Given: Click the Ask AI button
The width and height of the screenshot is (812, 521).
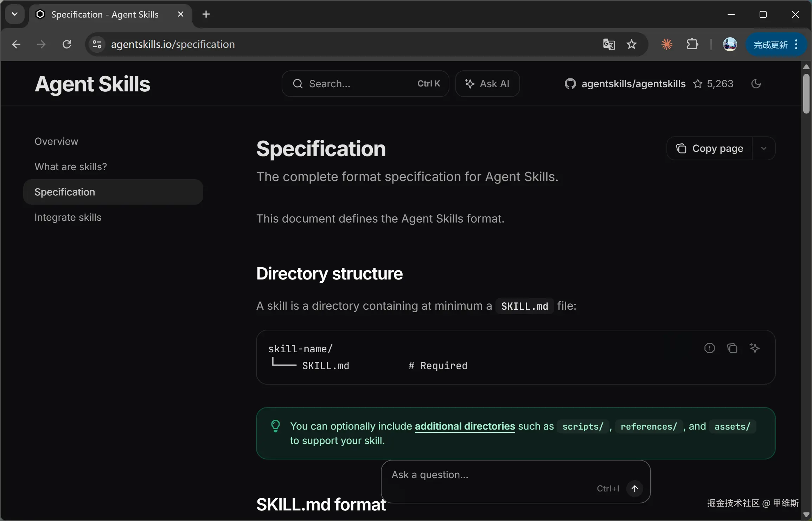Looking at the screenshot, I should click(x=487, y=84).
